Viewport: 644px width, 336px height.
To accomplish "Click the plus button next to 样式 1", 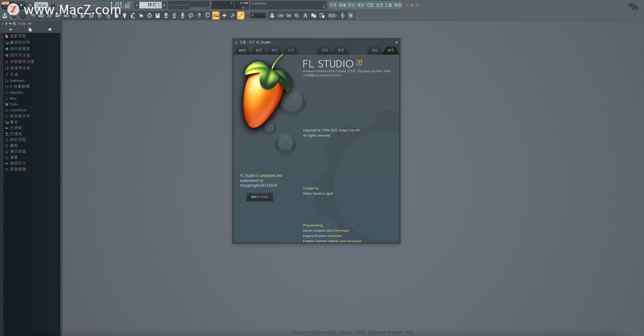I will pos(164,5).
